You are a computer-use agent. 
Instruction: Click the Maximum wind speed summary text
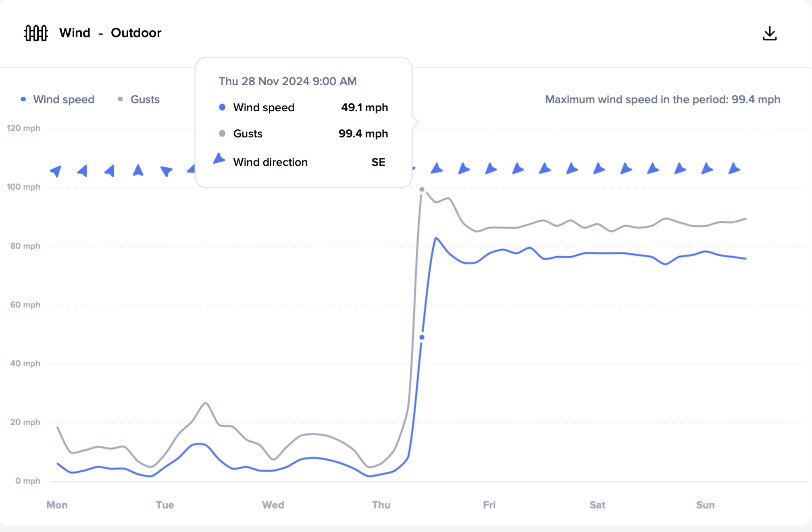(662, 100)
